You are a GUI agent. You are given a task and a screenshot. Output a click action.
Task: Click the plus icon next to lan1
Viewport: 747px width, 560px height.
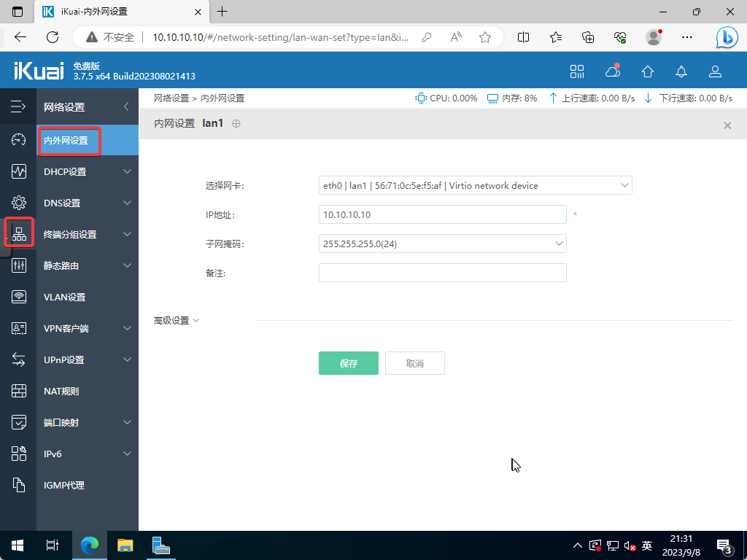236,124
